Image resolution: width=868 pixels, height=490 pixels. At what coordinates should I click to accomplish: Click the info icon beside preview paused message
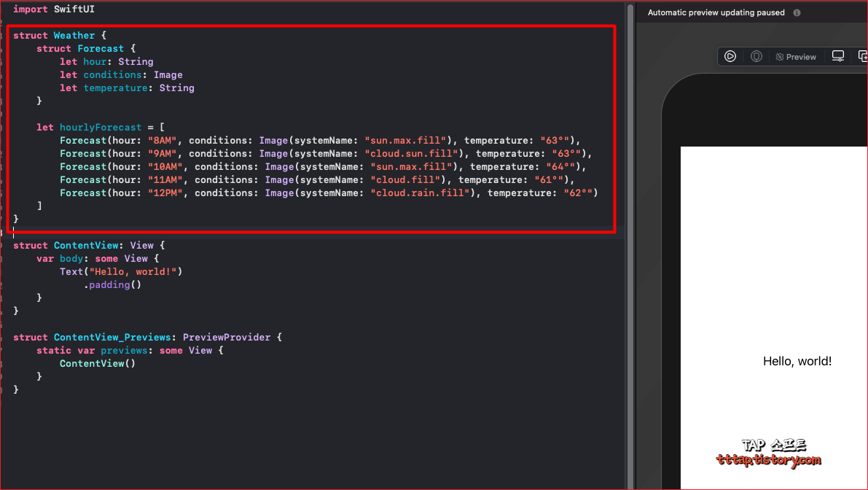797,12
